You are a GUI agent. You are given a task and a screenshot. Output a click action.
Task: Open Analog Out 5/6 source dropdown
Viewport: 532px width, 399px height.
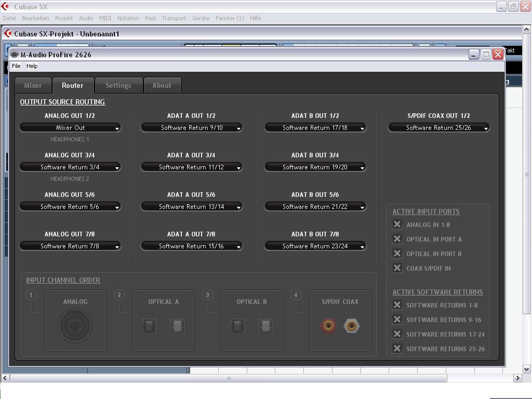(x=70, y=207)
